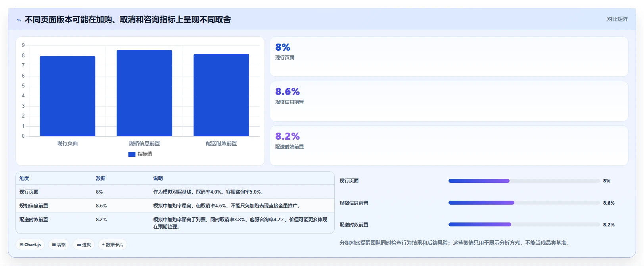Click the 现行页面 x-axis label under the chart

[x=67, y=143]
